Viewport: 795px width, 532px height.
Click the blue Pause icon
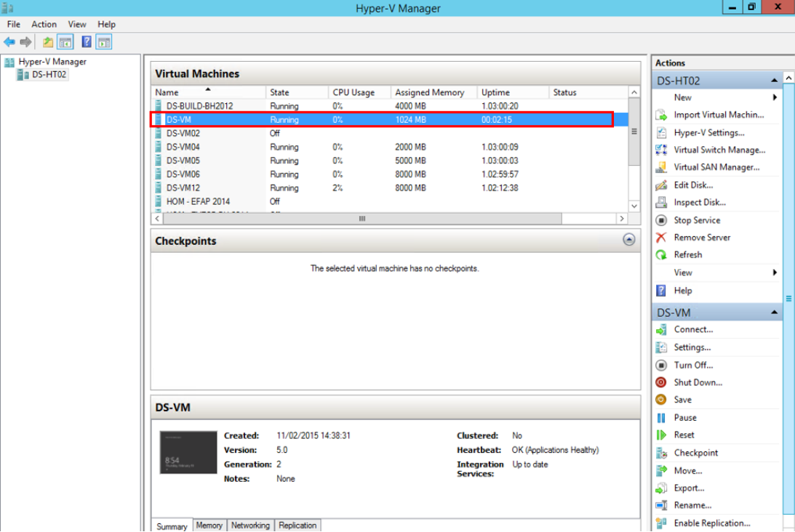tap(661, 418)
